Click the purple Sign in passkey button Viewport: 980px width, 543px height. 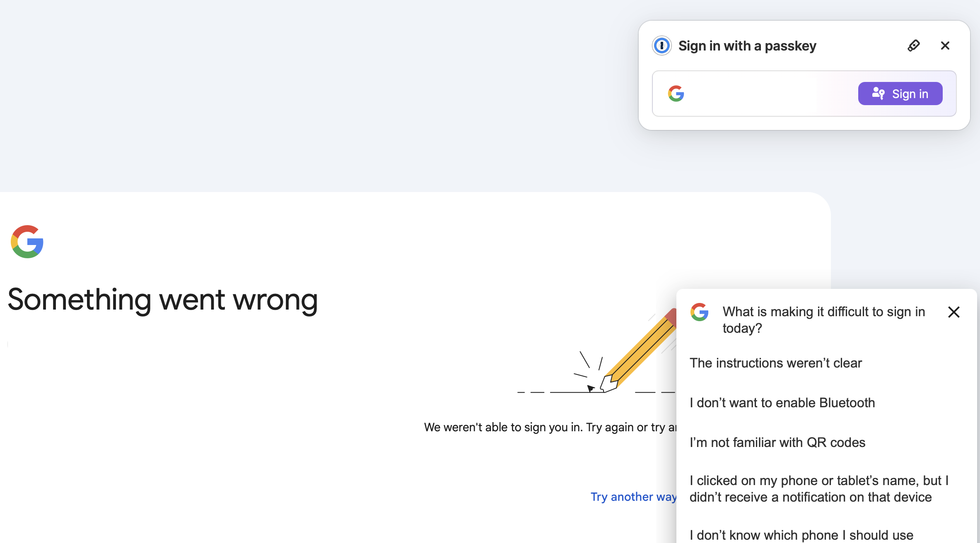[900, 94]
